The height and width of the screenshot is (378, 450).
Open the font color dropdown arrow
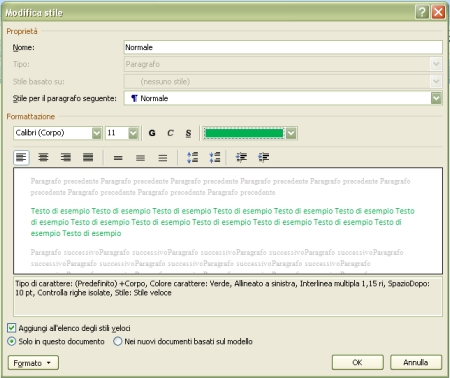point(291,133)
